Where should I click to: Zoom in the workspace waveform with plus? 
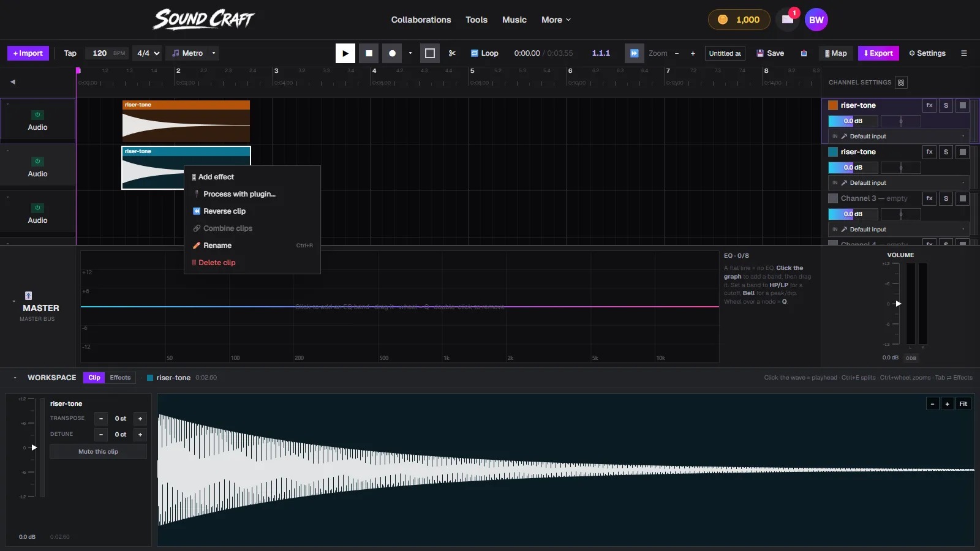[947, 404]
